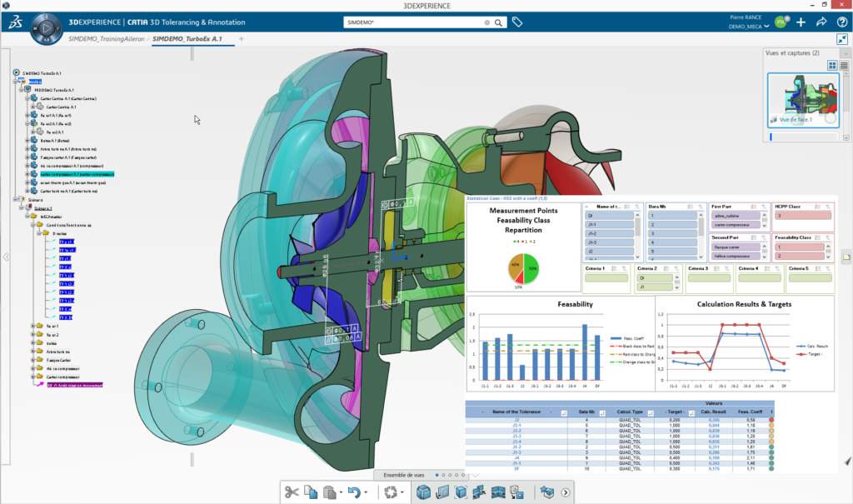Toggle slicer item flasque carter under Second Part
This screenshot has width=853, height=504.
coord(736,247)
